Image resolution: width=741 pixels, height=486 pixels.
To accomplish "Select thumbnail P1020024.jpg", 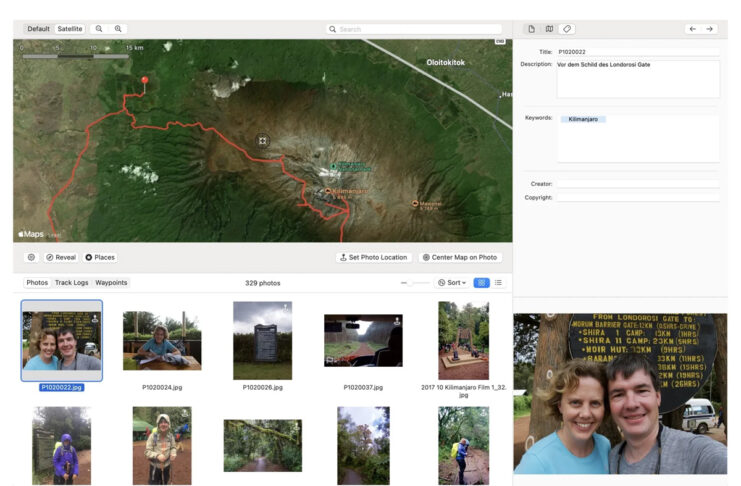I will (162, 340).
